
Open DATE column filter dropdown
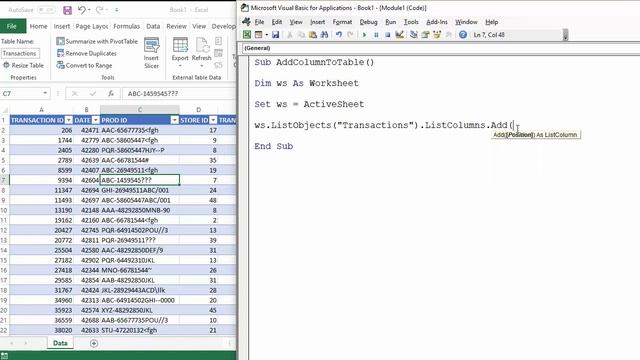click(x=96, y=120)
